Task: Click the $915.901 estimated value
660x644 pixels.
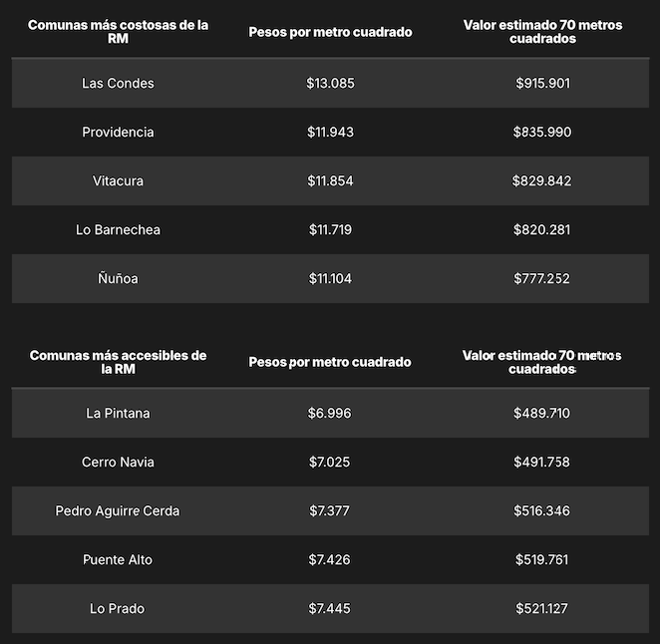Action: 542,83
